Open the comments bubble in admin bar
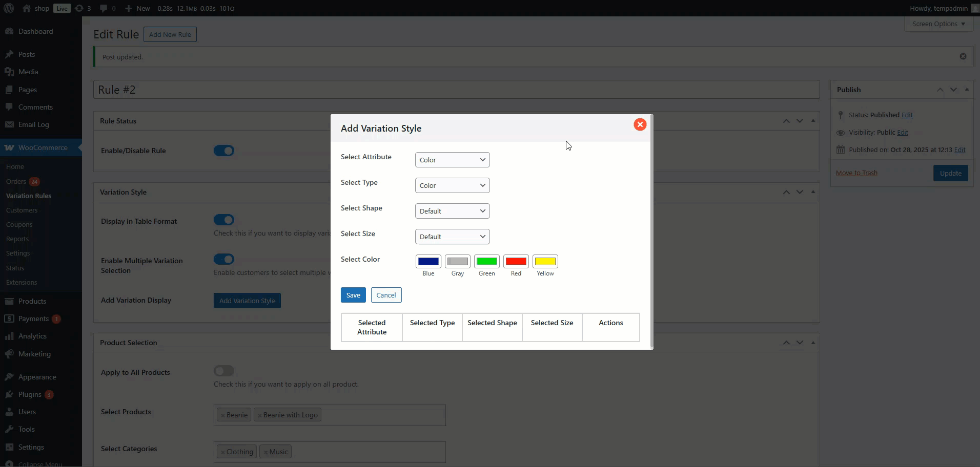This screenshot has height=467, width=980. tap(107, 8)
